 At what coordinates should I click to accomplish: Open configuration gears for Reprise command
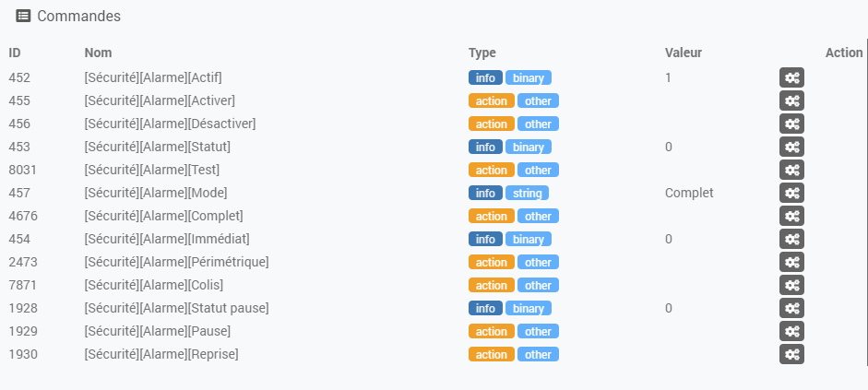click(x=791, y=354)
